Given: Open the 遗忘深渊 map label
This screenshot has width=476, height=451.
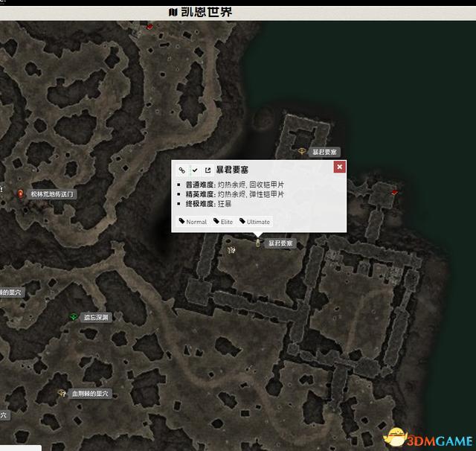Looking at the screenshot, I should [96, 317].
